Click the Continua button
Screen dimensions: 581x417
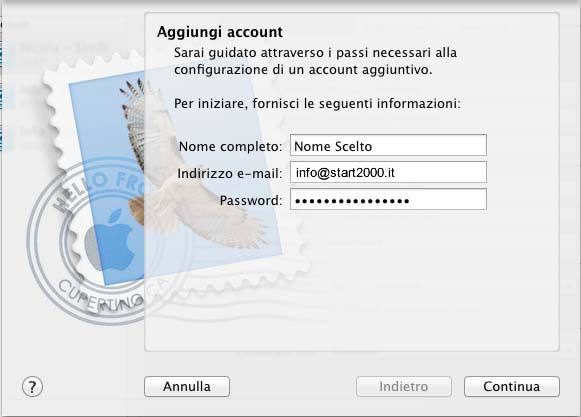click(x=511, y=387)
